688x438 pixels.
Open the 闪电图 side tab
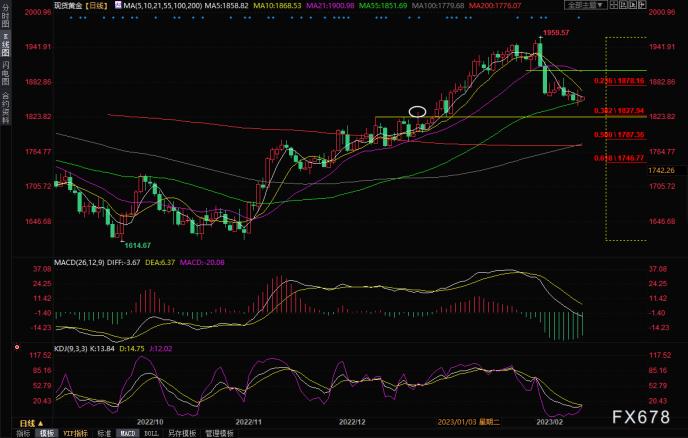click(5, 73)
